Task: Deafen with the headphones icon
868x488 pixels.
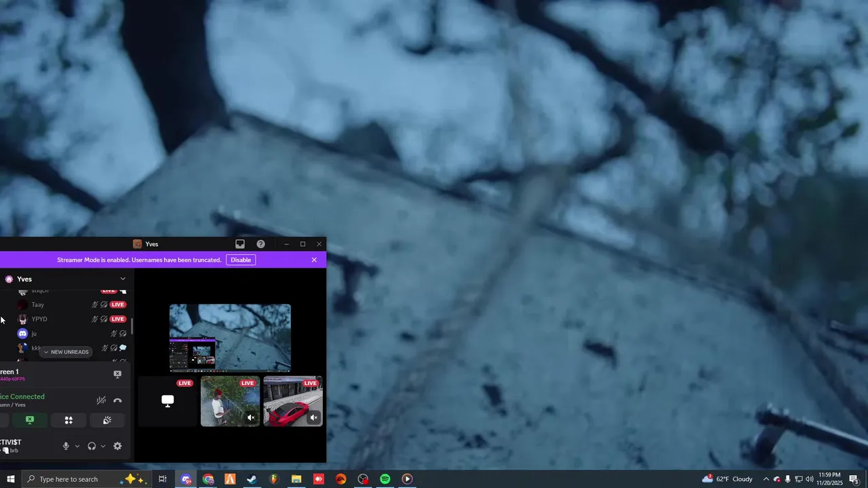Action: [92, 446]
